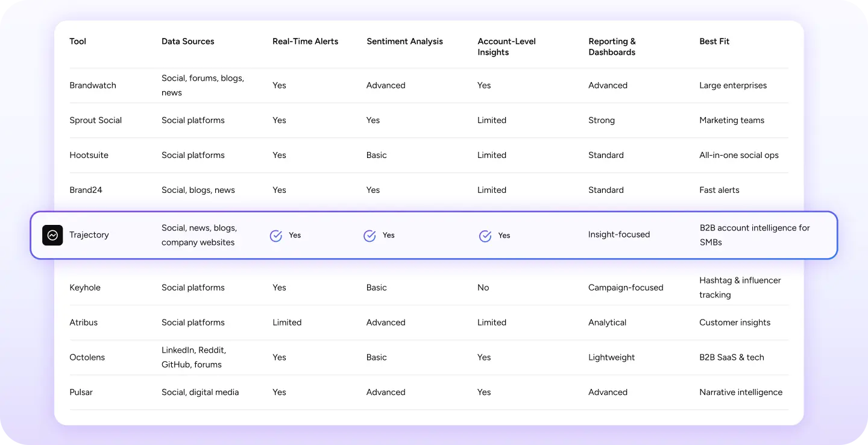Click the checkmark icon under Sentiment Analysis for Trajectory
868x445 pixels.
point(370,236)
